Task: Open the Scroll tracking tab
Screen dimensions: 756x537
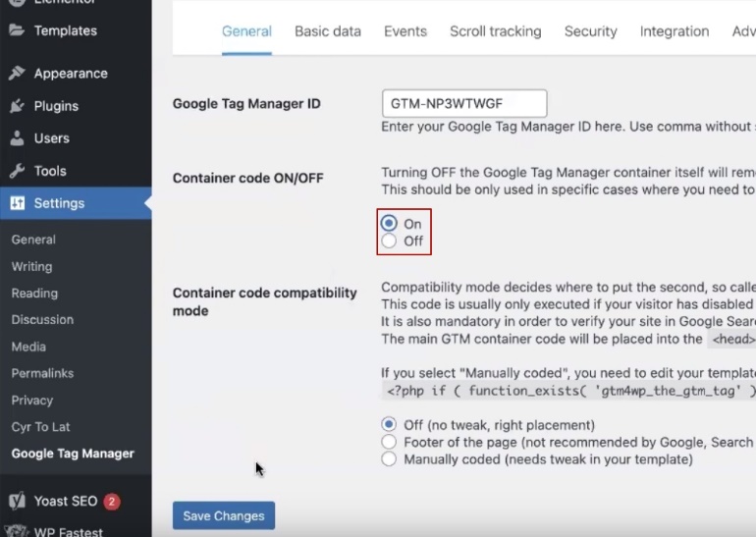Action: point(495,31)
